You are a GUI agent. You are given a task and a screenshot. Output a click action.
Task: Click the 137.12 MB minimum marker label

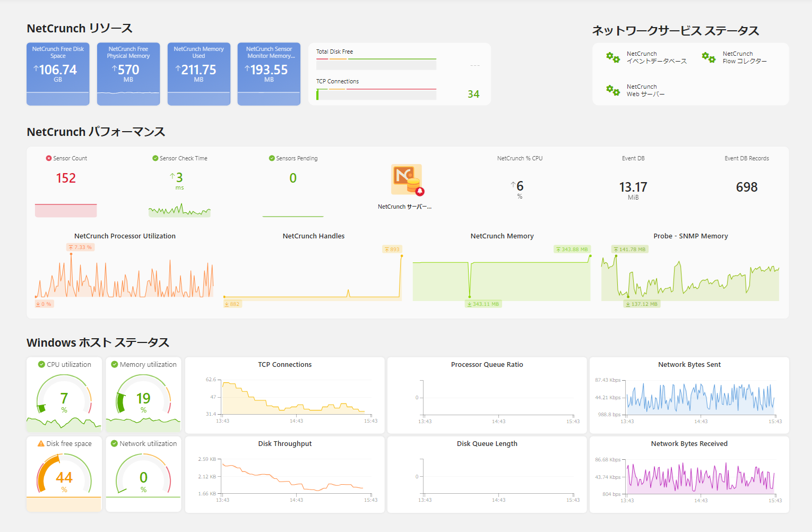point(642,304)
